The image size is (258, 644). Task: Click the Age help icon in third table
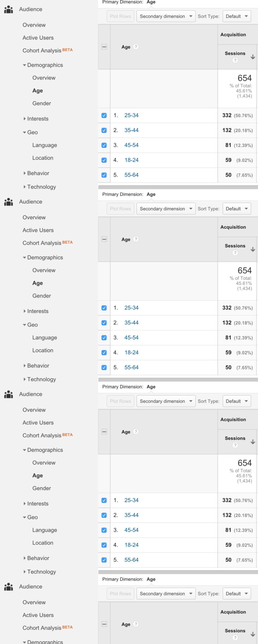tap(136, 432)
